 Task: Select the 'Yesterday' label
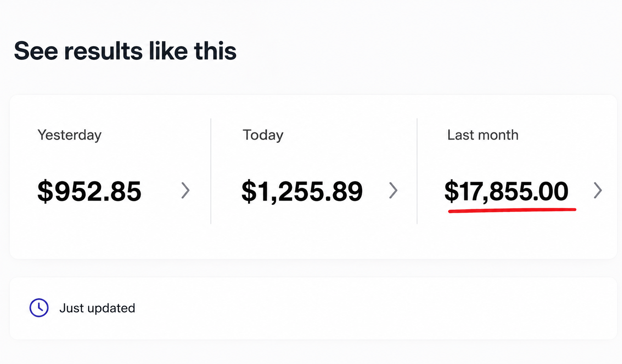pos(69,135)
